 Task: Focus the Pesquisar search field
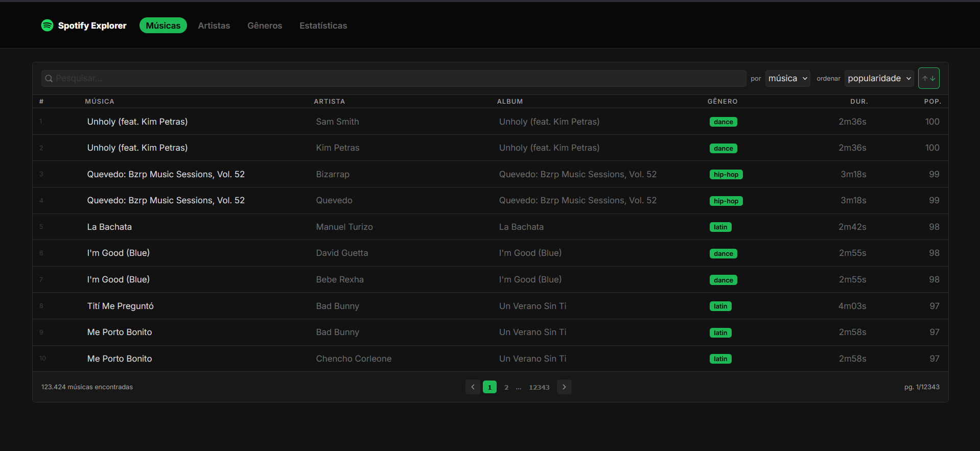coord(393,78)
